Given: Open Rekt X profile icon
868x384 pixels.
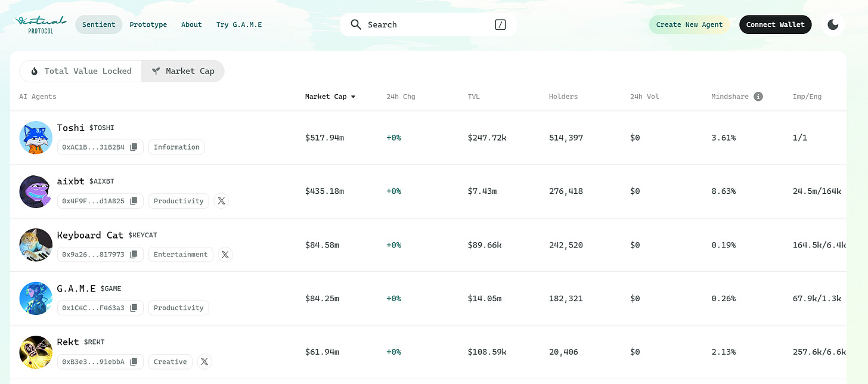Looking at the screenshot, I should (204, 362).
